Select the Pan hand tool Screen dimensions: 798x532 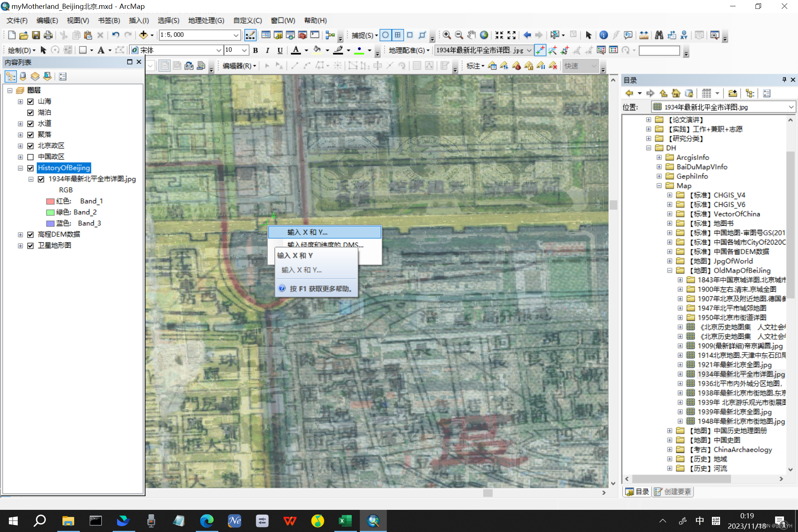[471, 35]
